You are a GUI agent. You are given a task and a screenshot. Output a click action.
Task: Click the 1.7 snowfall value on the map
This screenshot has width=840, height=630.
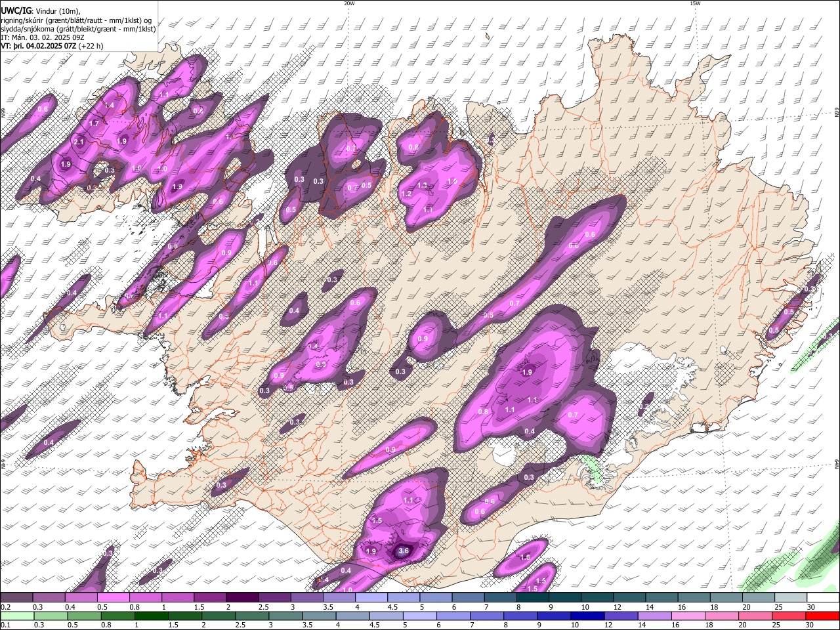coord(94,123)
